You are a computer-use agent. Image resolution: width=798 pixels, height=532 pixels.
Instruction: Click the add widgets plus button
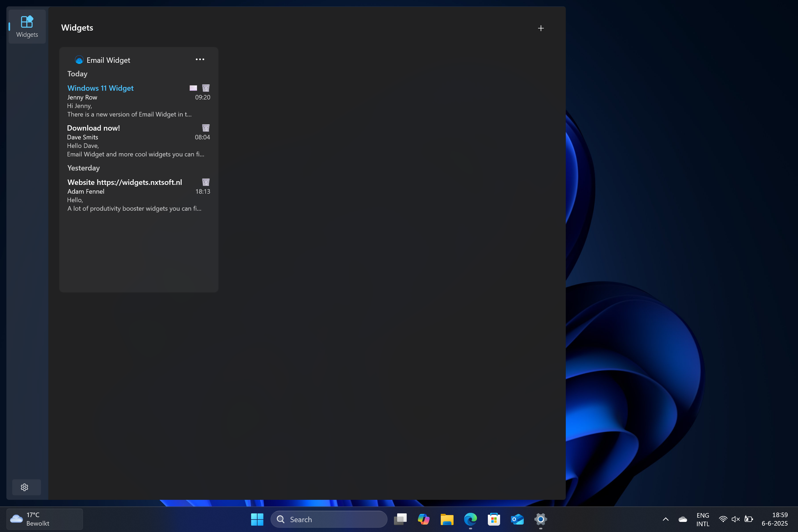pyautogui.click(x=541, y=28)
